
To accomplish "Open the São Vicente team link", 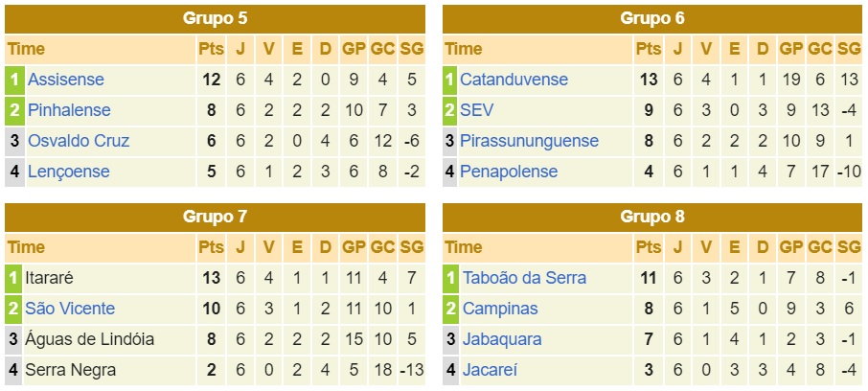I will 71,309.
